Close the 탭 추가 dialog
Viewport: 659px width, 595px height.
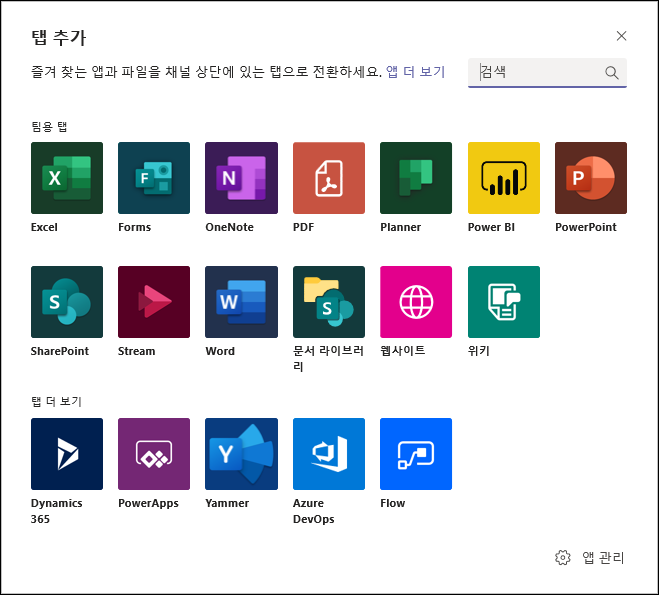tap(621, 36)
